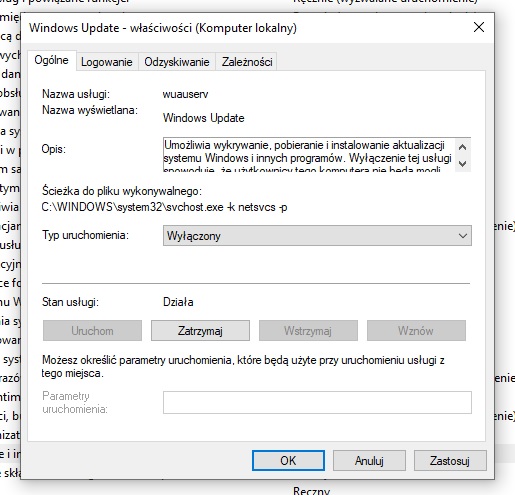The image size is (515, 495).
Task: Click the Ręczny entry in Services window behind
Action: (x=312, y=491)
